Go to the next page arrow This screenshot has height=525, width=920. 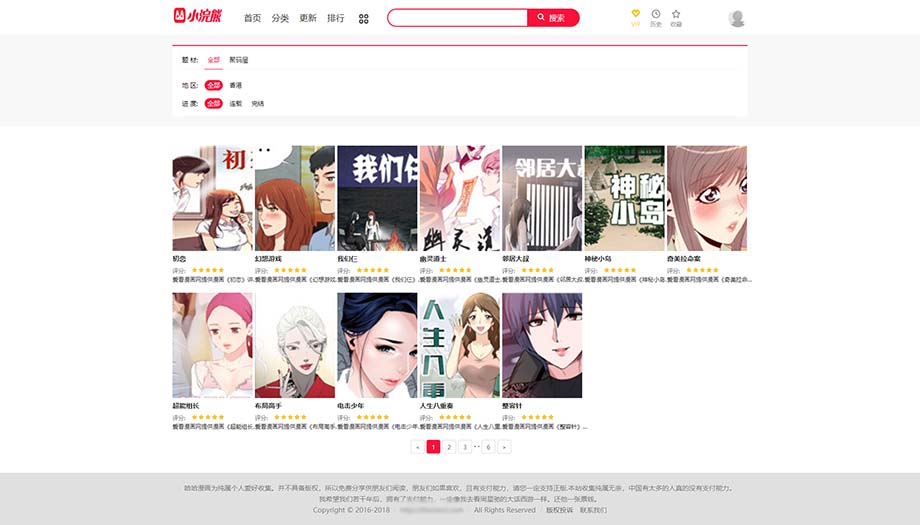[x=504, y=447]
